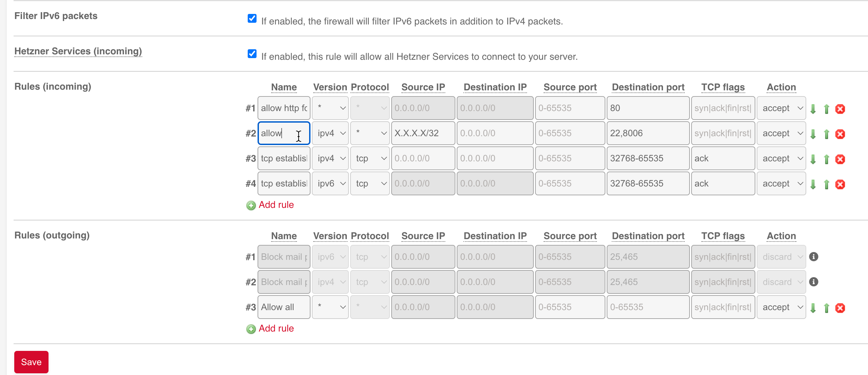Move outgoing Allow all rule down

point(813,308)
